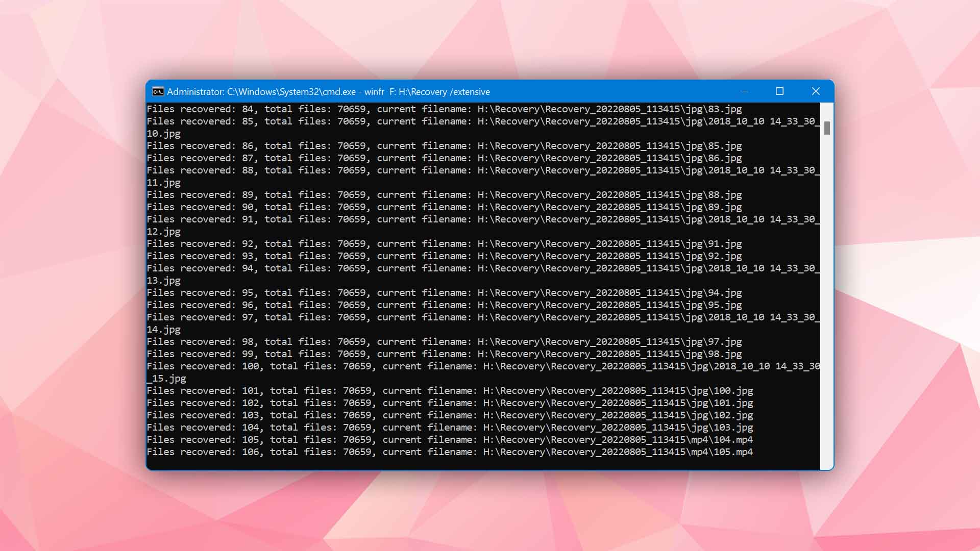980x551 pixels.
Task: Click the line 'Files recovered: 89' ending 88.jpg
Action: (x=444, y=195)
